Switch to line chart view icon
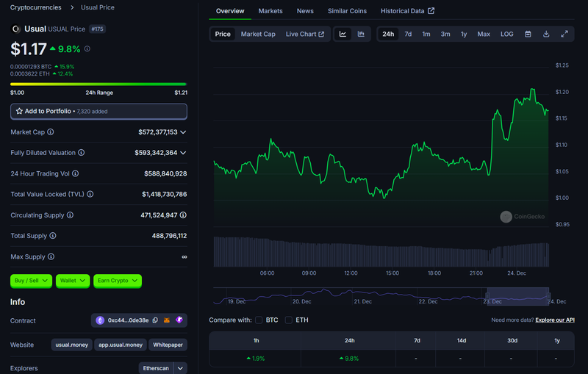588x374 pixels. point(343,34)
